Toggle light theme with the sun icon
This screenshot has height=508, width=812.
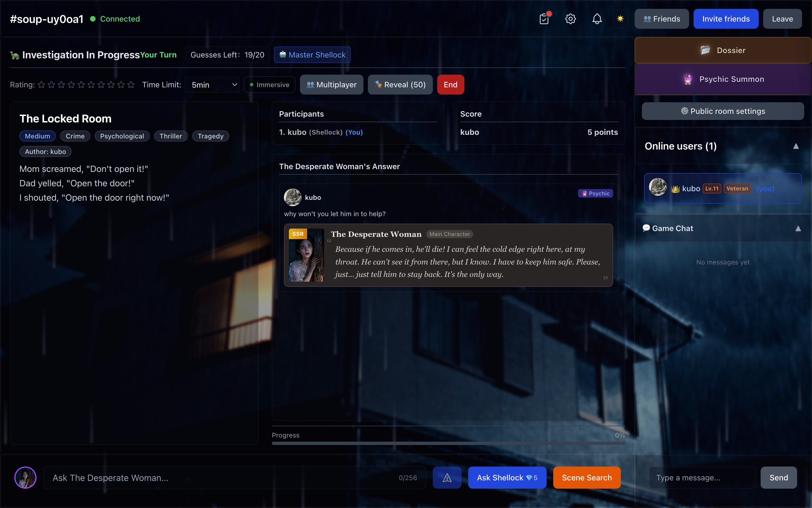(620, 19)
